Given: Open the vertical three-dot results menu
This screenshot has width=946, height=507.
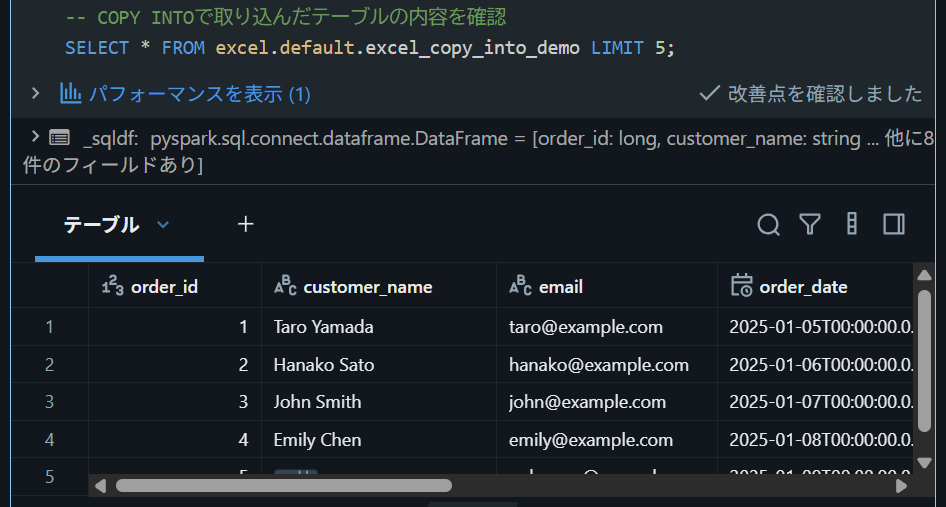Looking at the screenshot, I should click(852, 224).
